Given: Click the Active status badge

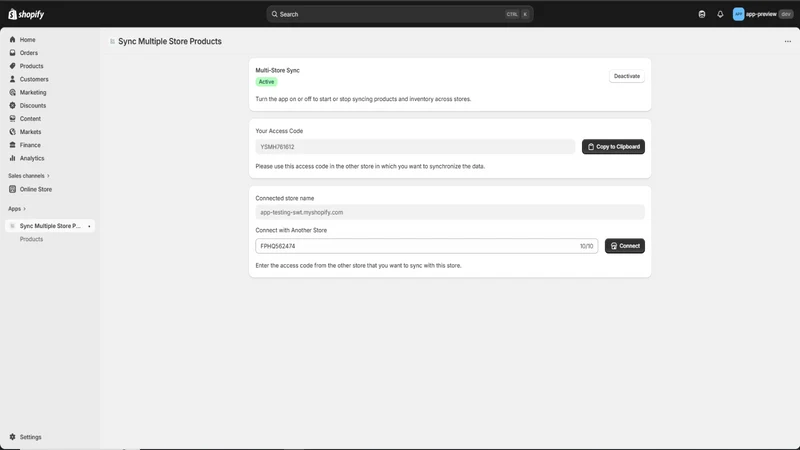Looking at the screenshot, I should 266,82.
